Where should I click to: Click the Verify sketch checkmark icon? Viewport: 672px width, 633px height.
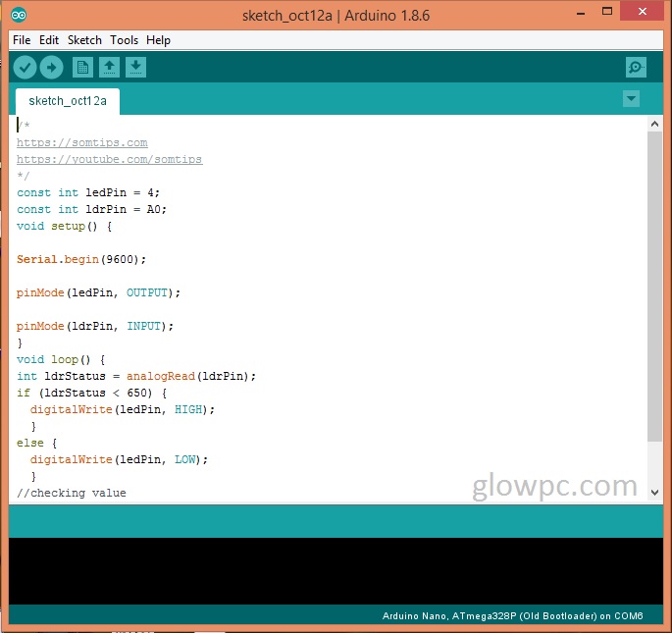(x=25, y=68)
